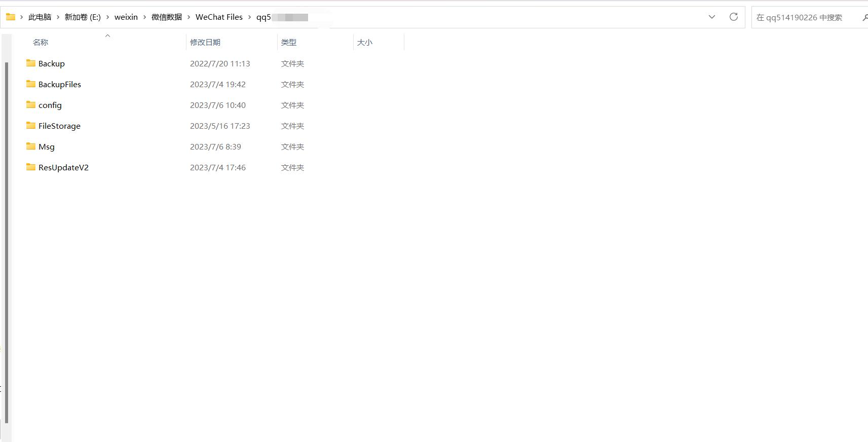Click the left pane vertical scrollbar
868x442 pixels.
(7, 242)
